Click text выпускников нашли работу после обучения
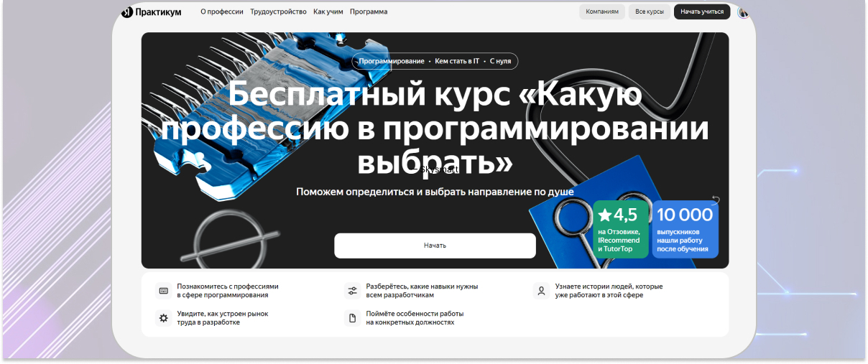 point(684,240)
